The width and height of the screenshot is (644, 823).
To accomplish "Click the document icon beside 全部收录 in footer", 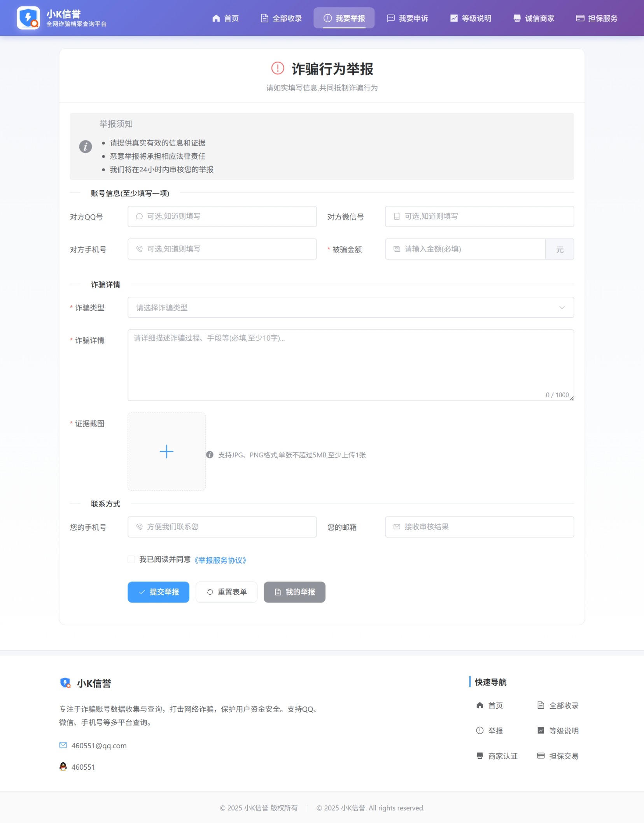I will coord(541,705).
